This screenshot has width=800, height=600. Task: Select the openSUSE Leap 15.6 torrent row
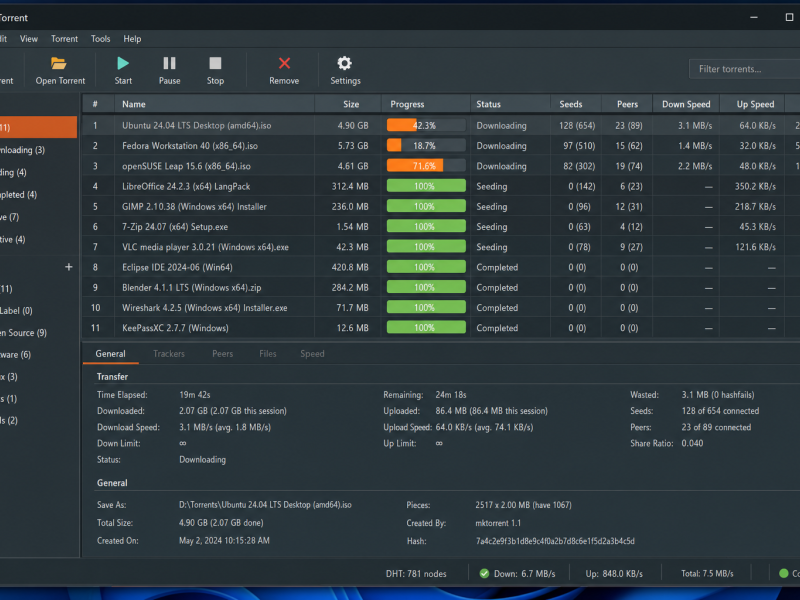441,166
